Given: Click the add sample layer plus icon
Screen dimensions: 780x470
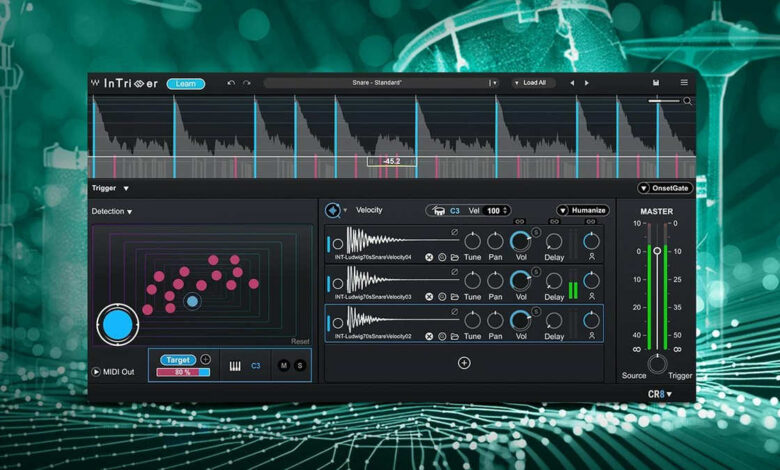Looking at the screenshot, I should [x=464, y=363].
